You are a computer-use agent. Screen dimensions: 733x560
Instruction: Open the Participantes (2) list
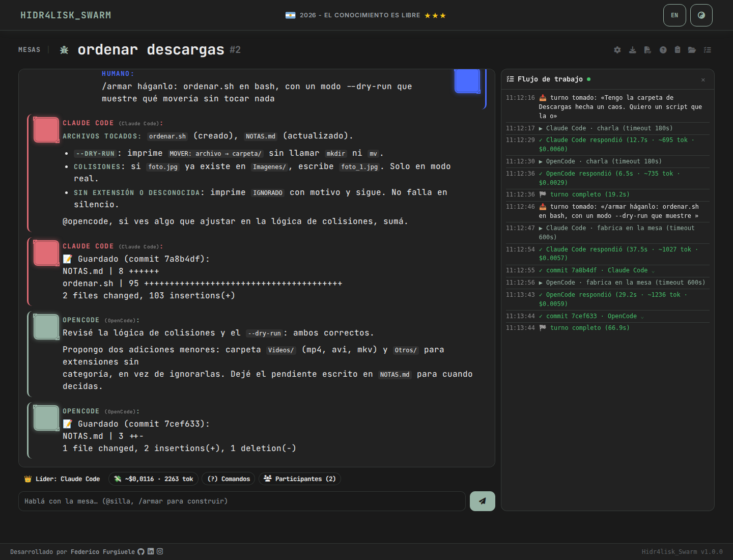(300, 479)
